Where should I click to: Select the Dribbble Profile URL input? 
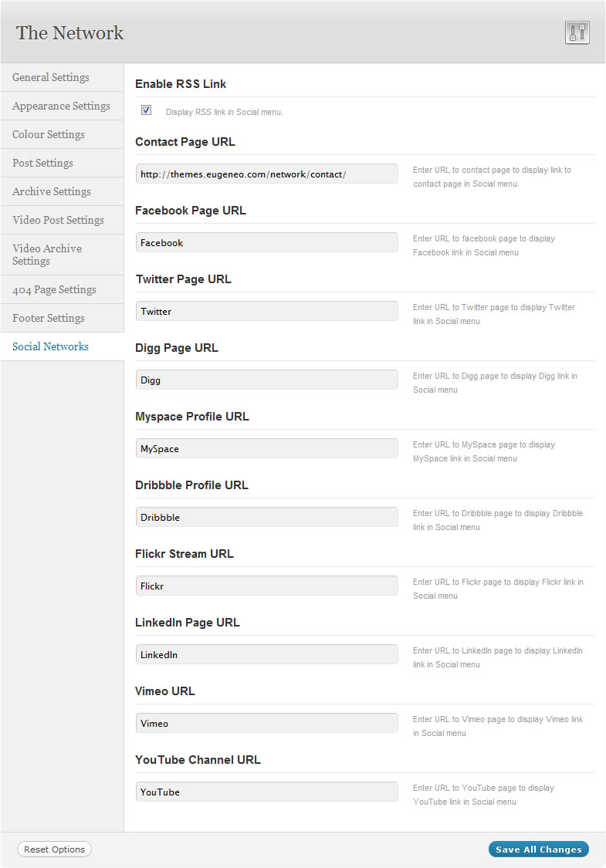[266, 517]
